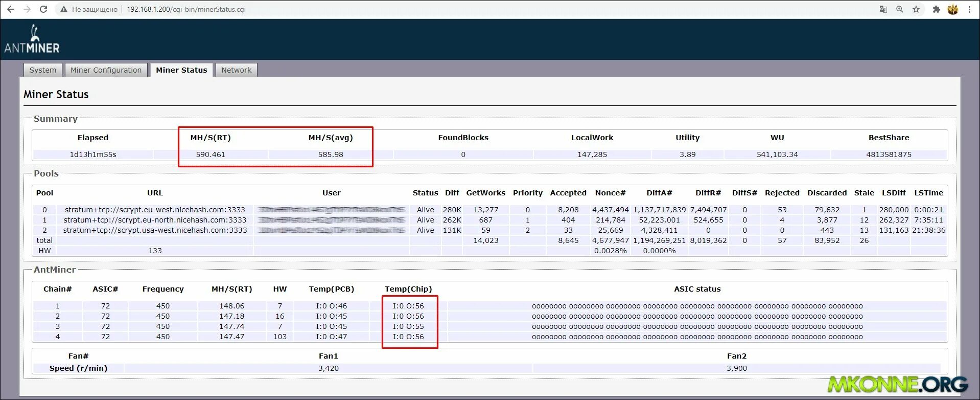Select the eu-west nicehash pool URL

pyautogui.click(x=155, y=210)
